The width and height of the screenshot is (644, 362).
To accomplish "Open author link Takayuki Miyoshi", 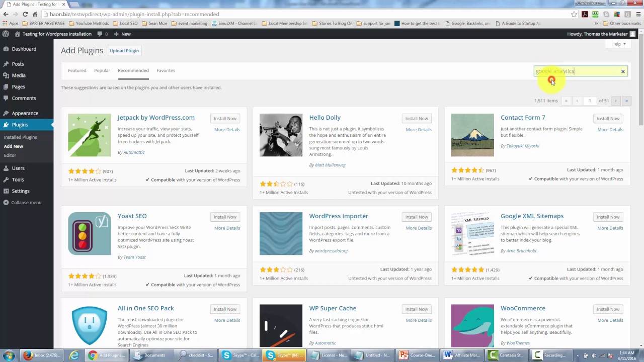I will pyautogui.click(x=523, y=146).
